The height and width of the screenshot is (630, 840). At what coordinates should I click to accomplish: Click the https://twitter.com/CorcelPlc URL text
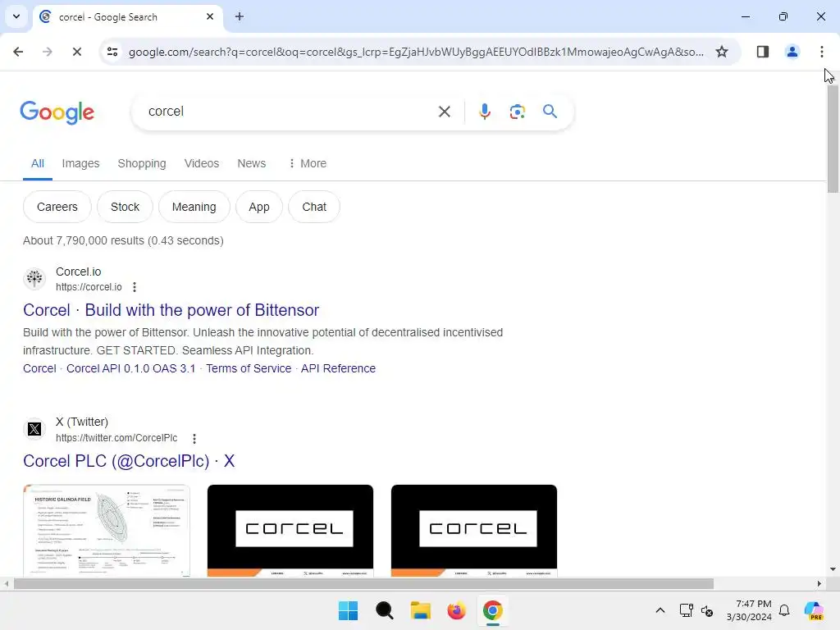click(116, 438)
